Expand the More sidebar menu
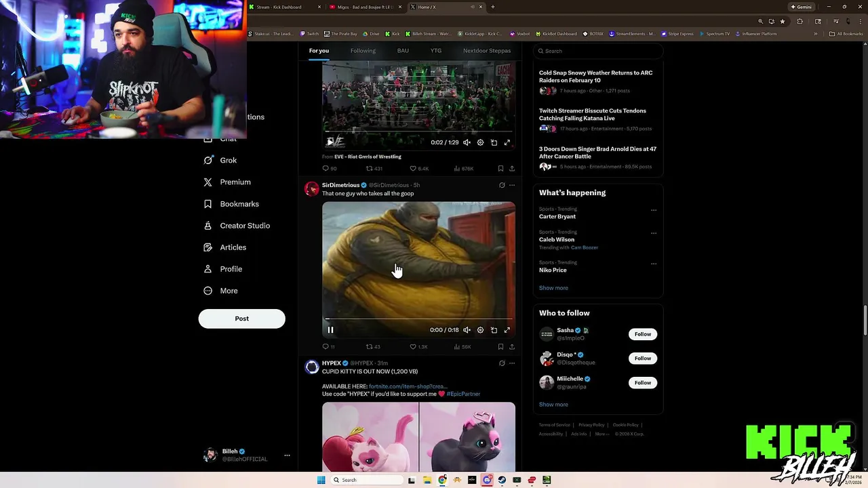The width and height of the screenshot is (868, 488). click(x=220, y=291)
